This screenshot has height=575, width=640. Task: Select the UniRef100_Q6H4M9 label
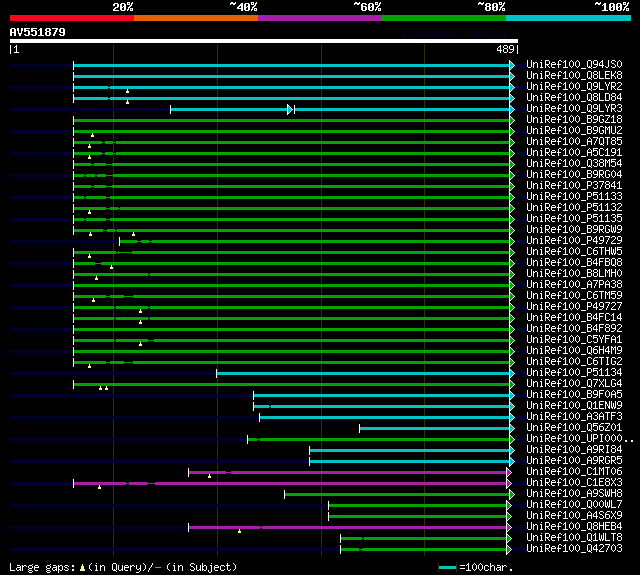[x=574, y=351]
